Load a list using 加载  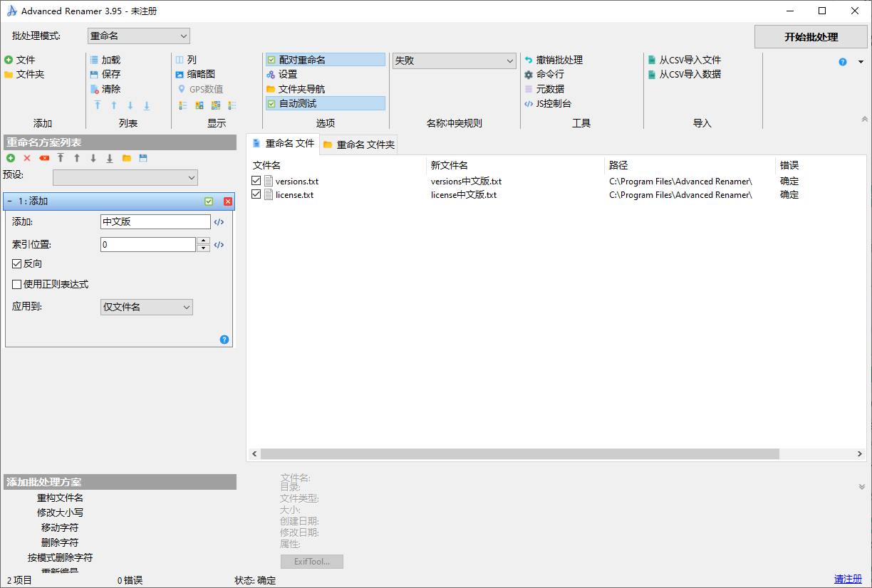click(x=105, y=60)
